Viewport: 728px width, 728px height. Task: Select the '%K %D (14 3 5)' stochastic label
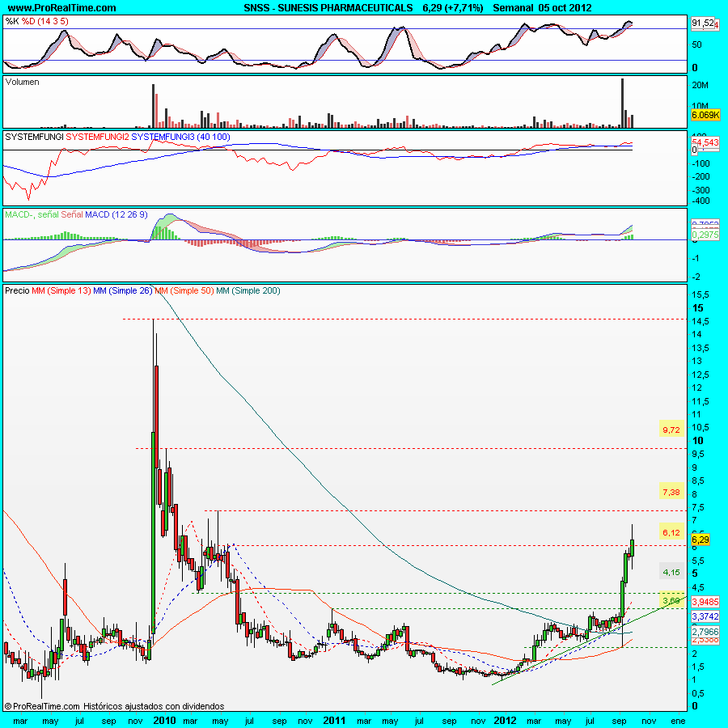point(36,21)
